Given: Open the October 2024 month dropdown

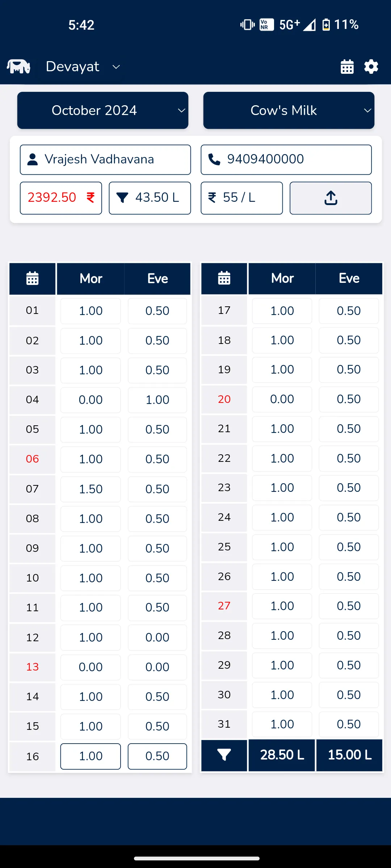Looking at the screenshot, I should 103,110.
